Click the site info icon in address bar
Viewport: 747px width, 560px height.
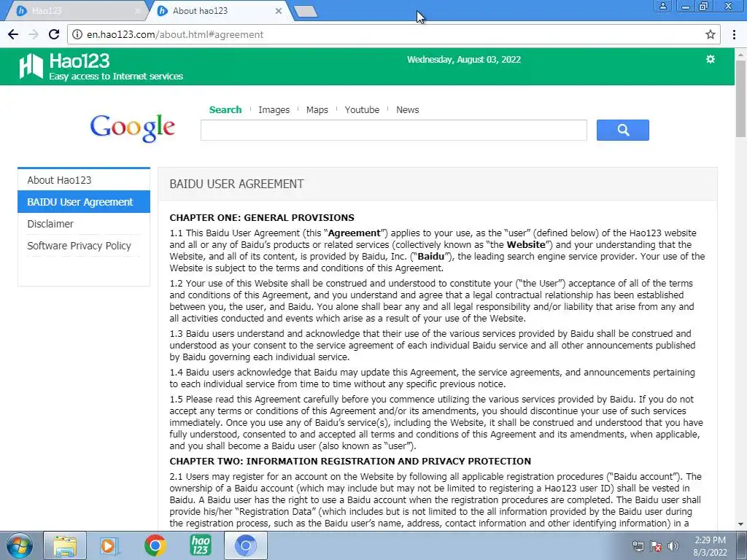pyautogui.click(x=77, y=34)
